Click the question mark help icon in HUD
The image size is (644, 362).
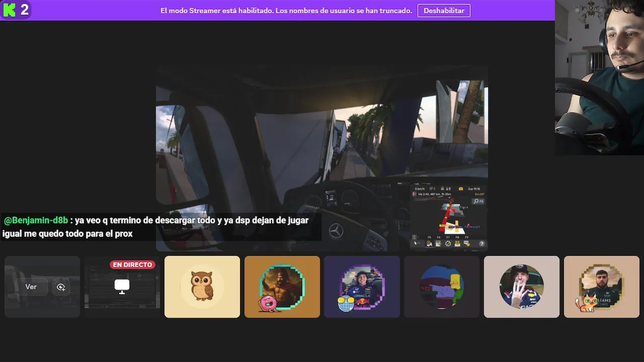(482, 243)
